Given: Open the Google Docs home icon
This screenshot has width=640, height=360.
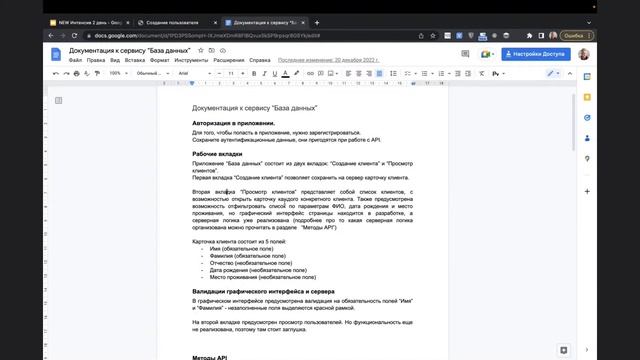Looking at the screenshot, I should point(56,54).
